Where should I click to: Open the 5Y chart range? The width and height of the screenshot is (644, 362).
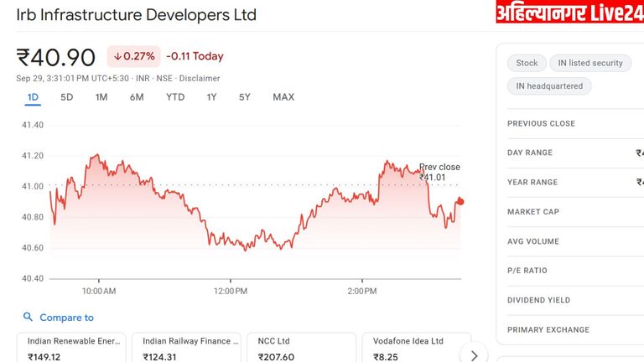(x=244, y=97)
